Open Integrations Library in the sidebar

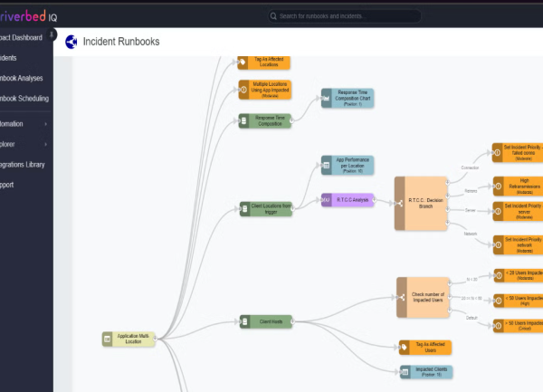pos(23,165)
